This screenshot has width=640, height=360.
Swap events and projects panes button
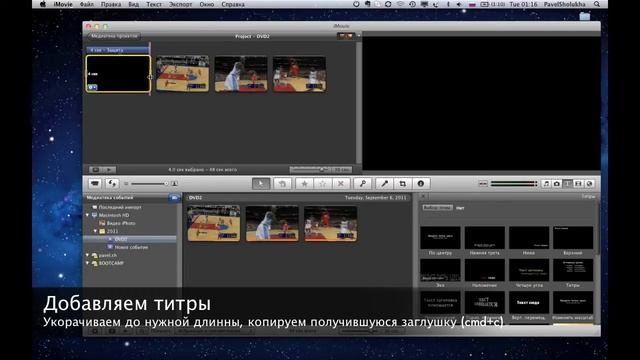(111, 184)
